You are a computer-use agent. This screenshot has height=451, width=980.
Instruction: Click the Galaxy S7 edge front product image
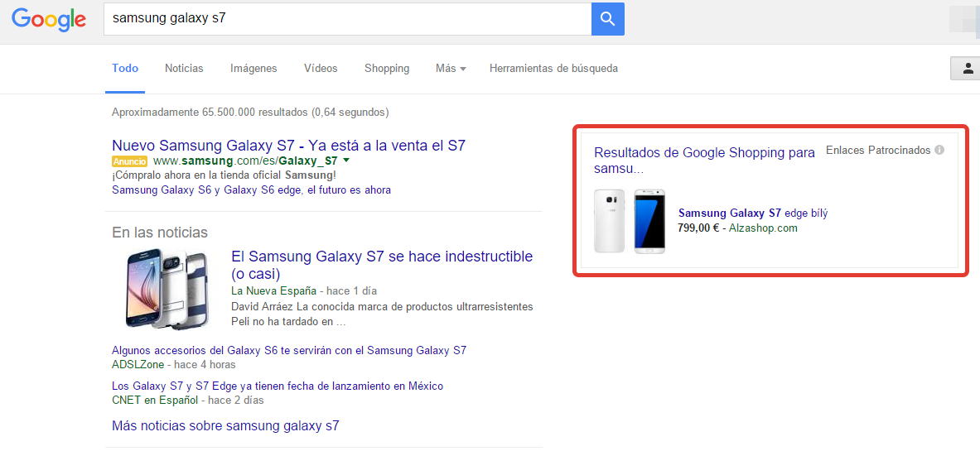tap(650, 221)
